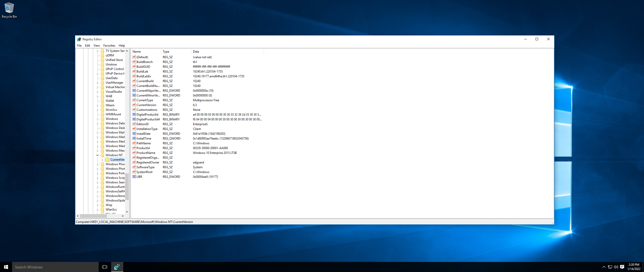Select the CurrentVersion value row
This screenshot has width=644, height=272.
coord(197,105)
